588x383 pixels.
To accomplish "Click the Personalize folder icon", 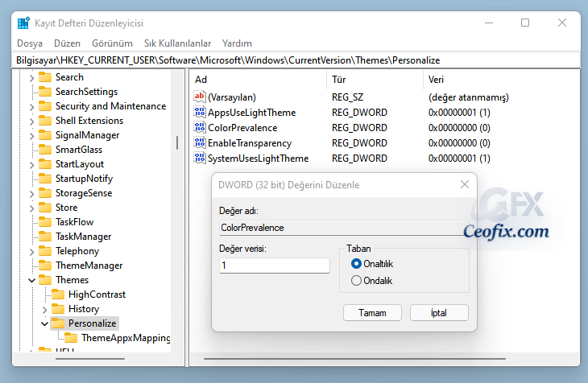I will click(x=58, y=323).
